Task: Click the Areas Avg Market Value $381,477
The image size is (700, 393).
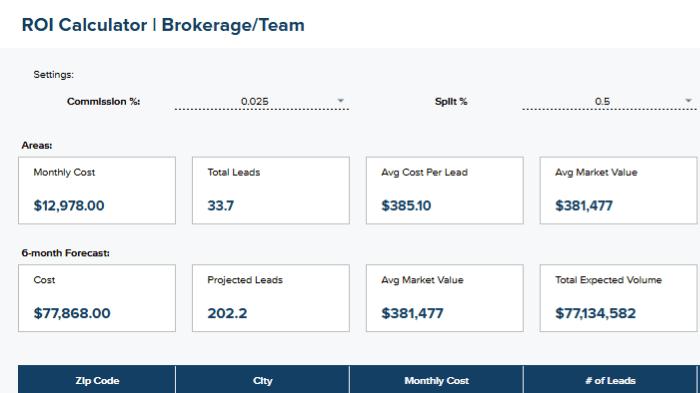Action: 583,205
